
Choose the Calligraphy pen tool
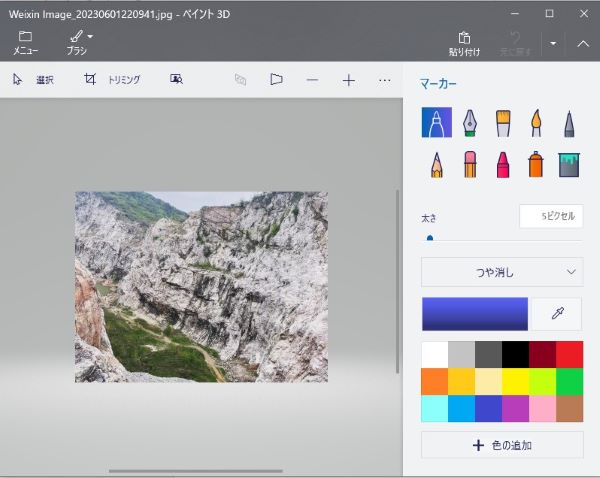tap(469, 122)
